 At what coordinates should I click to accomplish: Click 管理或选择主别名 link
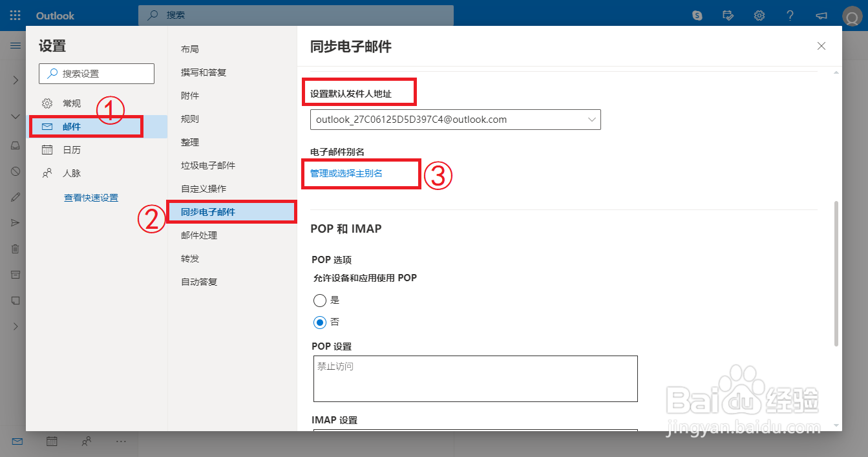click(x=346, y=173)
